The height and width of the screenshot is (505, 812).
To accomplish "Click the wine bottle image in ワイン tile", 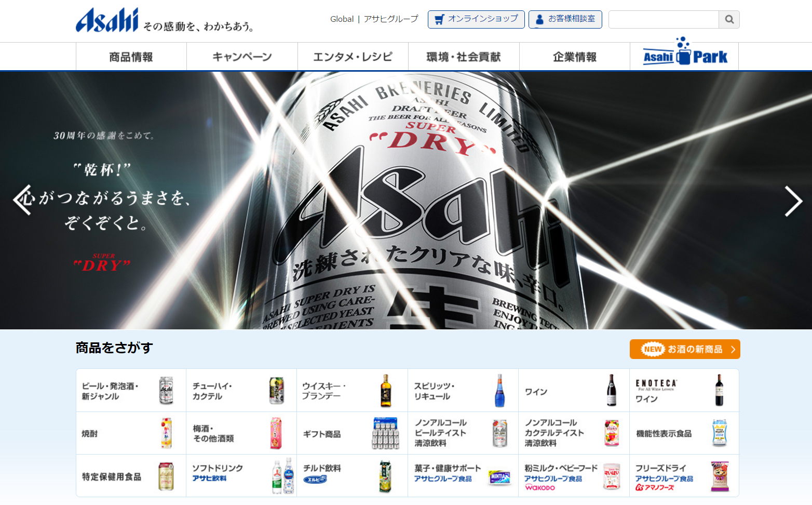I will point(612,390).
